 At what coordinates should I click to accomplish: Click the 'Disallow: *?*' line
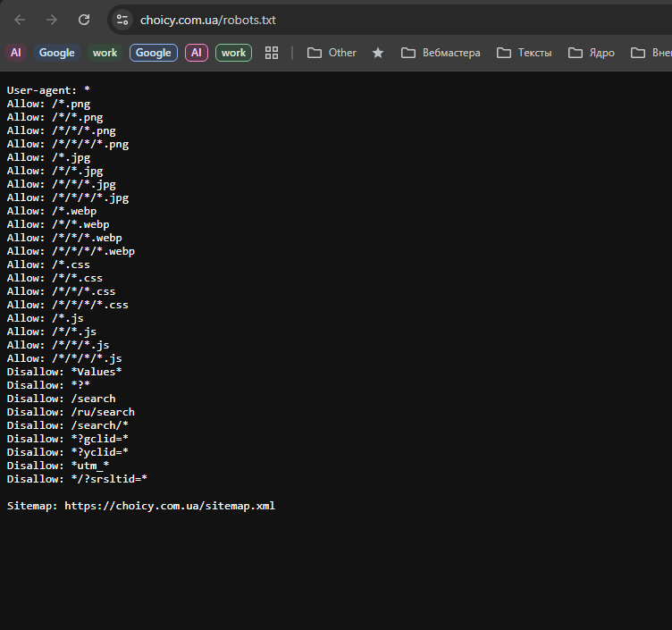[x=48, y=385]
